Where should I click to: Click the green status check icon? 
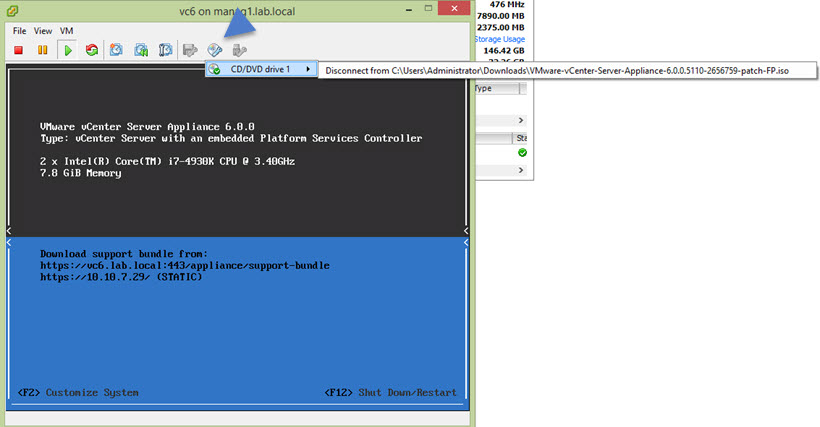point(522,153)
